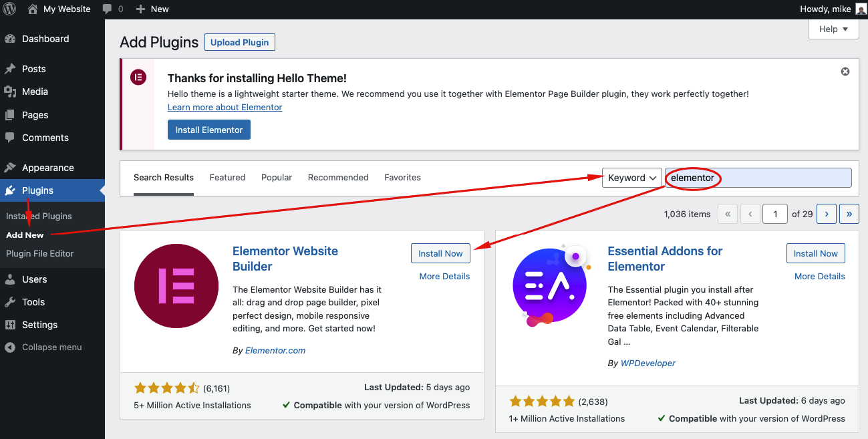Click the Collapse menu arrow icon
This screenshot has width=868, height=439.
10,347
